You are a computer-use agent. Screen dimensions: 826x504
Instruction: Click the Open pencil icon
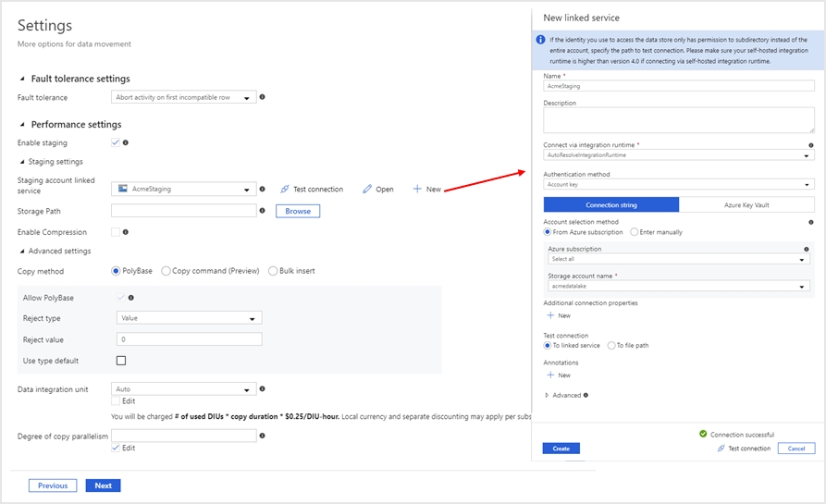tap(367, 189)
